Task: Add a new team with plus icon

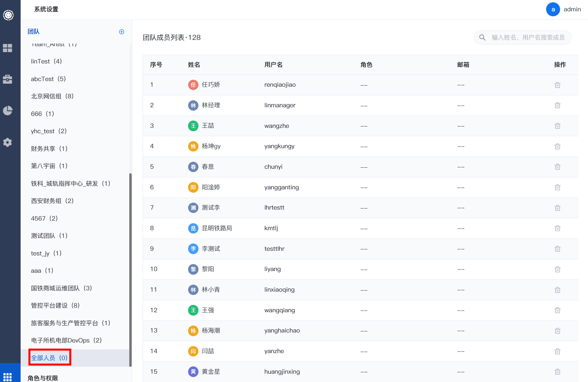Action: pyautogui.click(x=122, y=32)
